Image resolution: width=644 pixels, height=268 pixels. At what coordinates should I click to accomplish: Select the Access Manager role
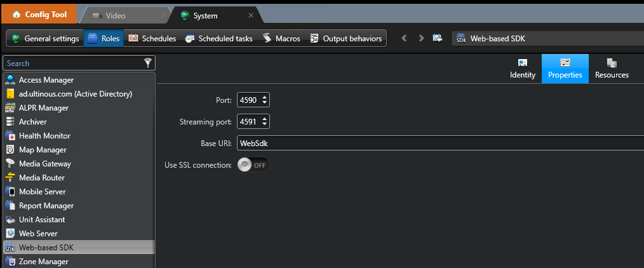click(x=46, y=80)
